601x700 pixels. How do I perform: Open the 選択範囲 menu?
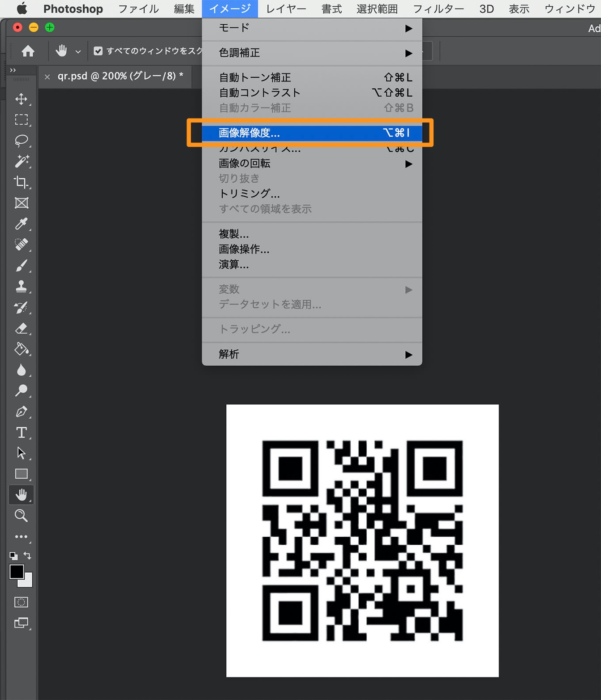coord(377,9)
